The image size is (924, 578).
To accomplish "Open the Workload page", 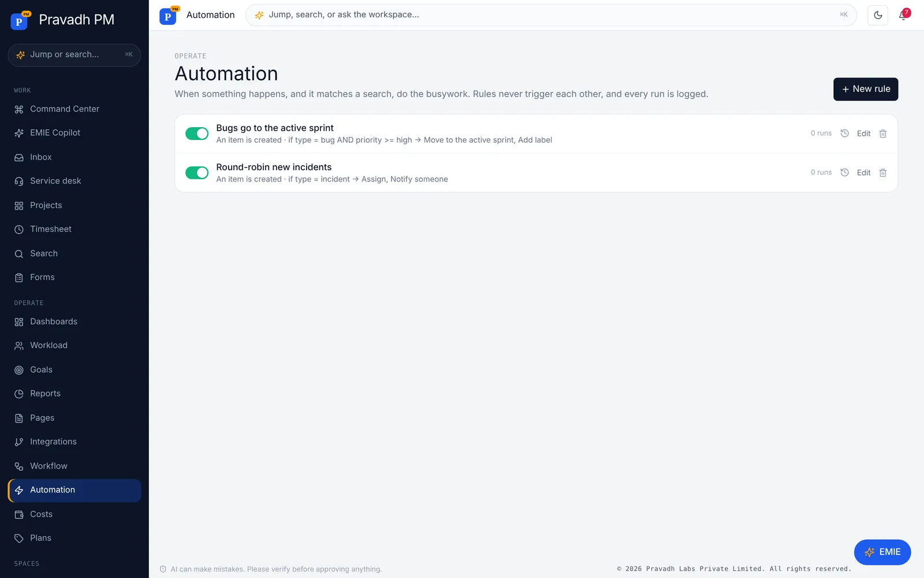I will click(74, 346).
